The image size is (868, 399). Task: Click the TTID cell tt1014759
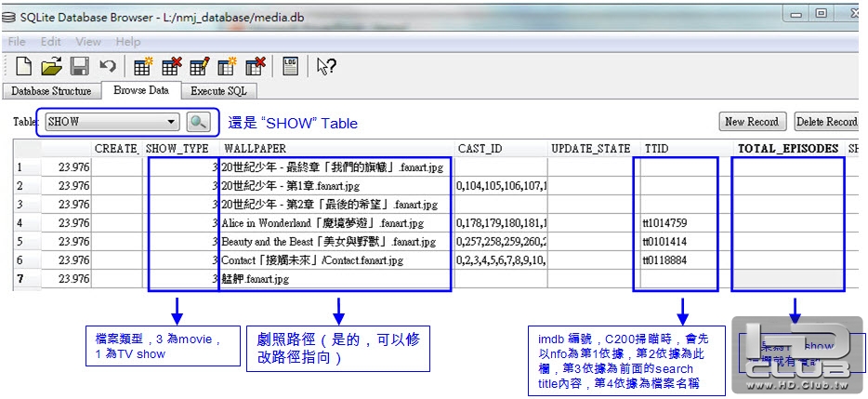[x=688, y=223]
